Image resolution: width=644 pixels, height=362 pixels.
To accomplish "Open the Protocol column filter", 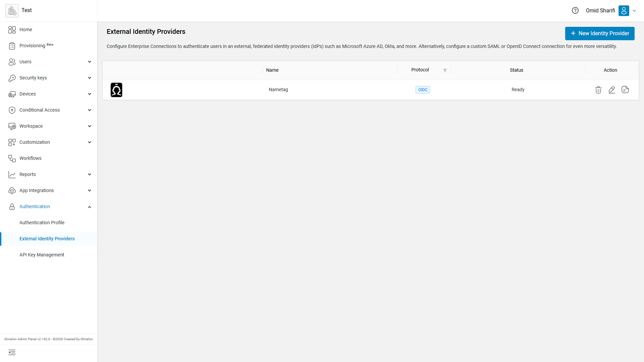I will click(x=445, y=70).
